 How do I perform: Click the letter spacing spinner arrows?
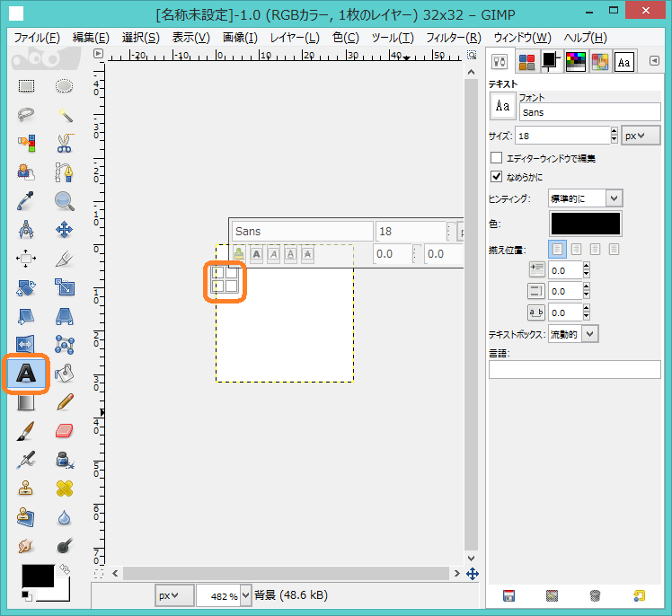click(x=587, y=312)
